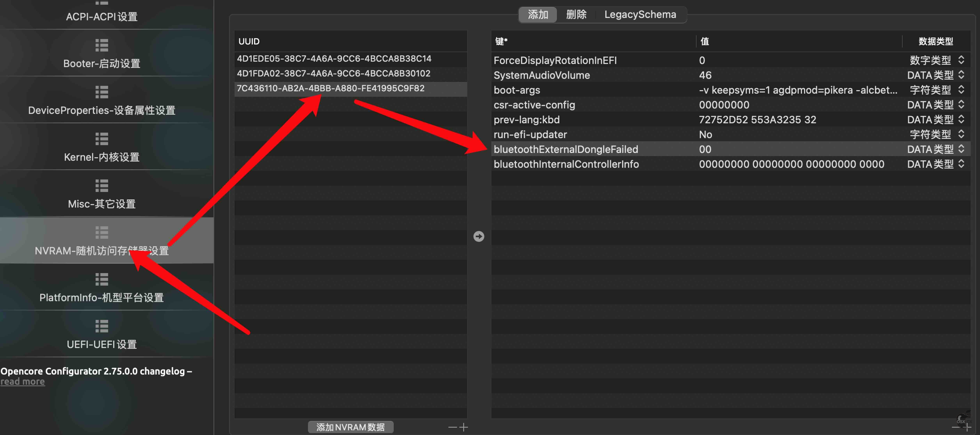Click the UUID column header
This screenshot has height=435, width=980.
pyautogui.click(x=350, y=41)
